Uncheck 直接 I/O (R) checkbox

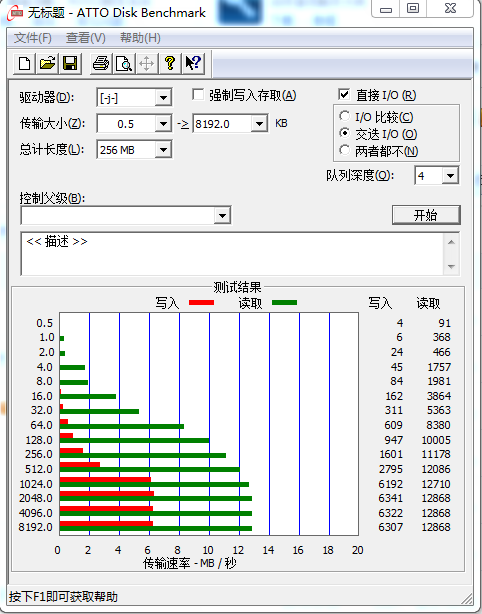coord(344,95)
